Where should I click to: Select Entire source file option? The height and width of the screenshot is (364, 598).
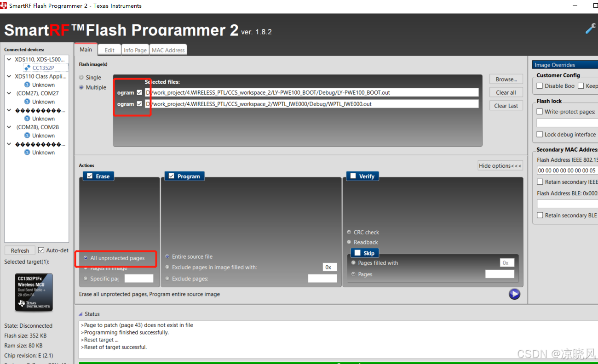pos(189,256)
